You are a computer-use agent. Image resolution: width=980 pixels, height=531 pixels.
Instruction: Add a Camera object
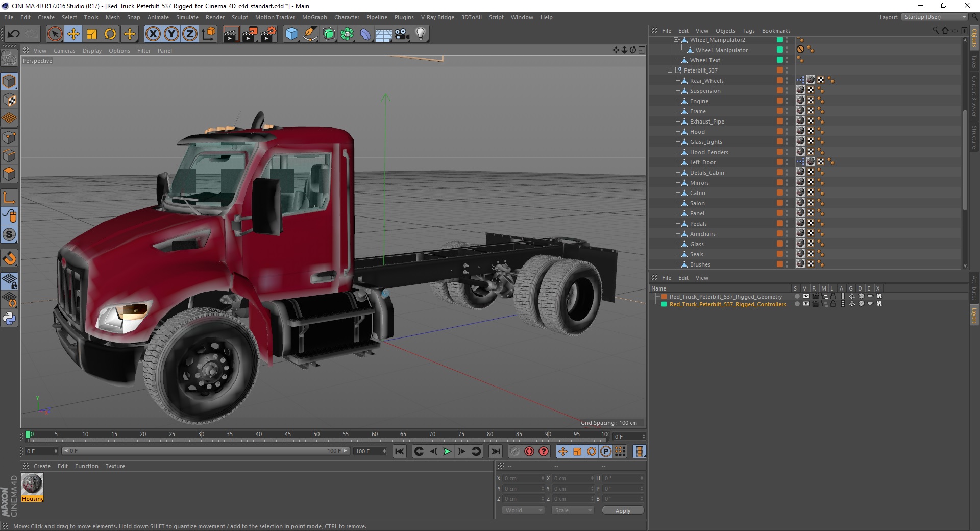pyautogui.click(x=402, y=34)
